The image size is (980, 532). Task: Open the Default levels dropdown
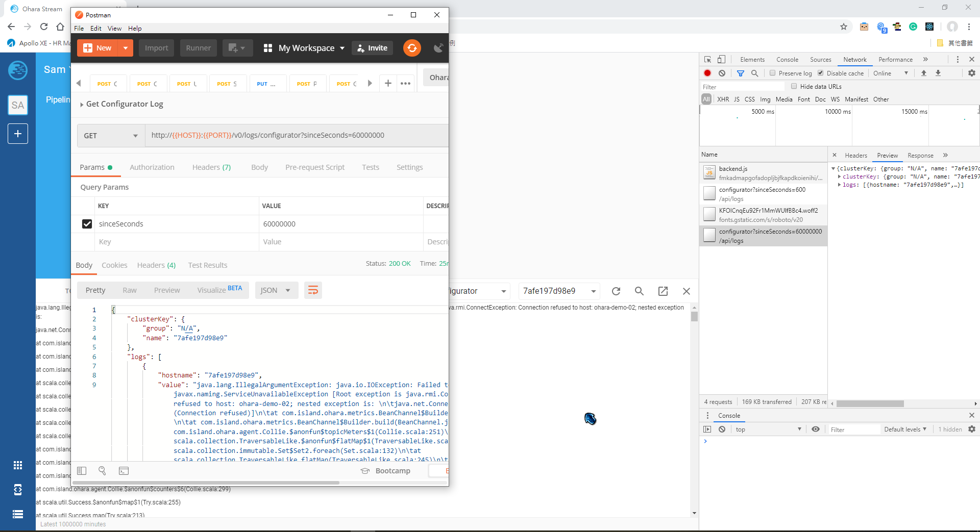point(905,429)
